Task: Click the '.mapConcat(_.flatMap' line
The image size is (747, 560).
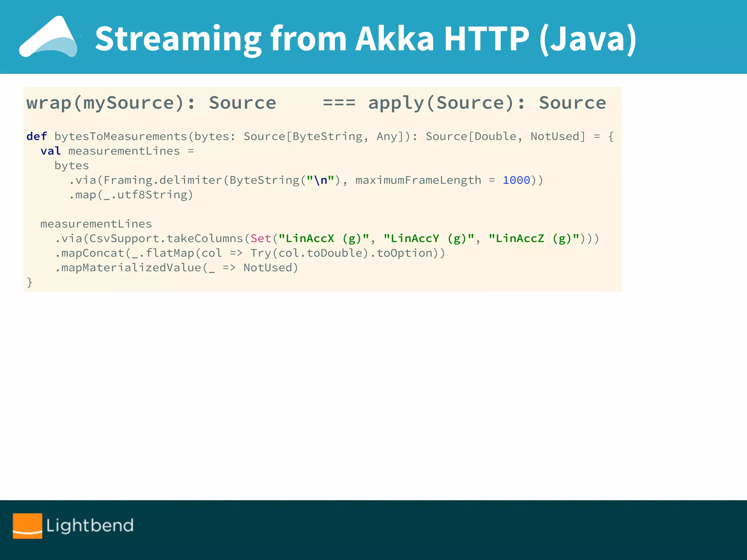Action: (250, 253)
